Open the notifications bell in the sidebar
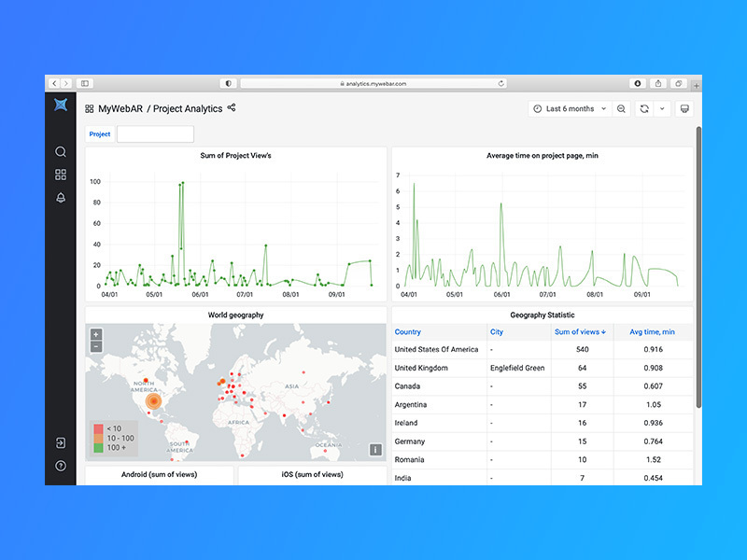The height and width of the screenshot is (560, 747). [x=60, y=197]
